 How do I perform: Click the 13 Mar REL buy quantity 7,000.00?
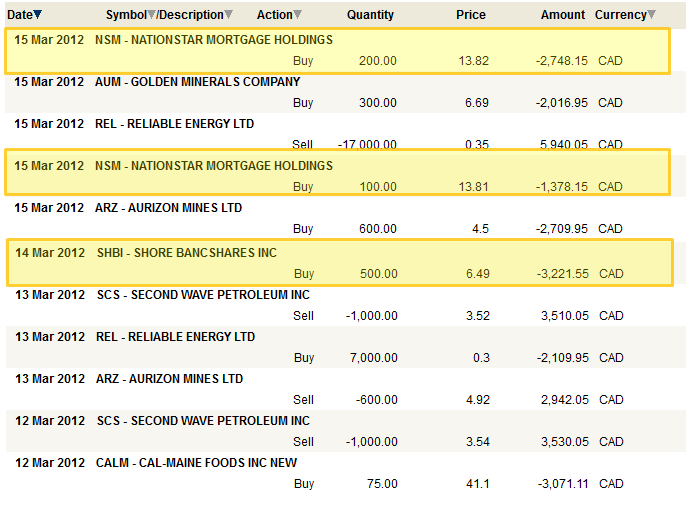coord(373,357)
